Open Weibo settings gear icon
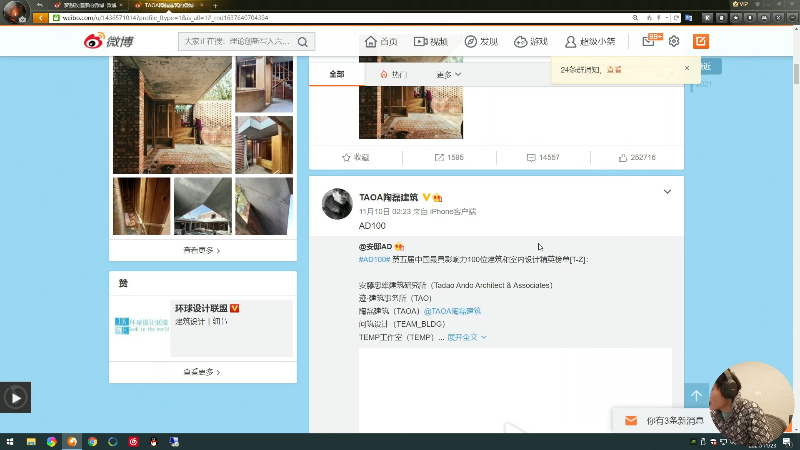Screen dimensions: 800x450 tap(674, 41)
